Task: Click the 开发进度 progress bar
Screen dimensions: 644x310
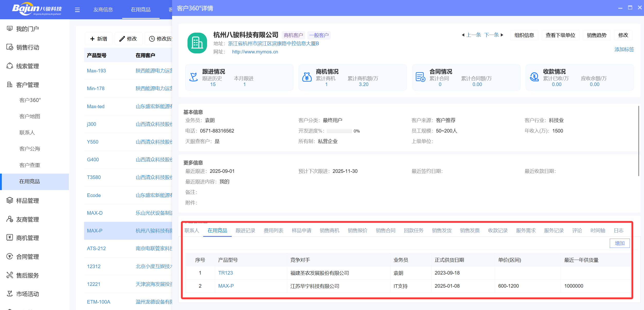Action: coord(339,131)
